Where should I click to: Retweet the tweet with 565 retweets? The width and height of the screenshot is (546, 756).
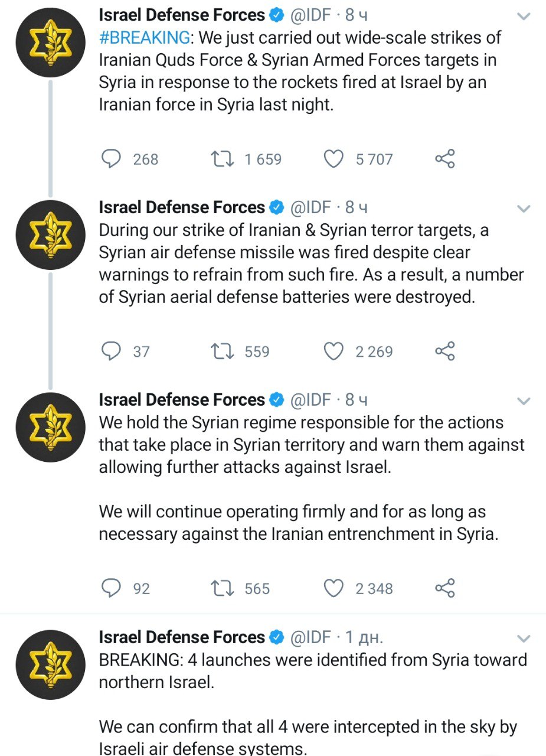pyautogui.click(x=223, y=588)
